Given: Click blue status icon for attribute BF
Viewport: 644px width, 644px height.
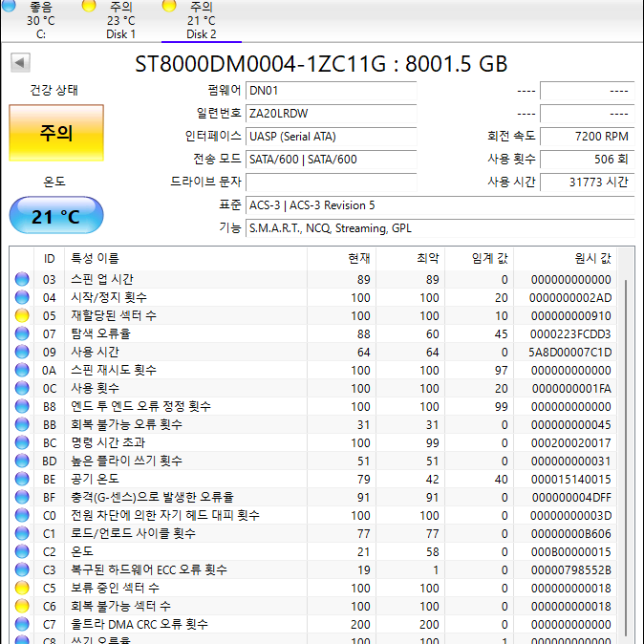Looking at the screenshot, I should (22, 498).
